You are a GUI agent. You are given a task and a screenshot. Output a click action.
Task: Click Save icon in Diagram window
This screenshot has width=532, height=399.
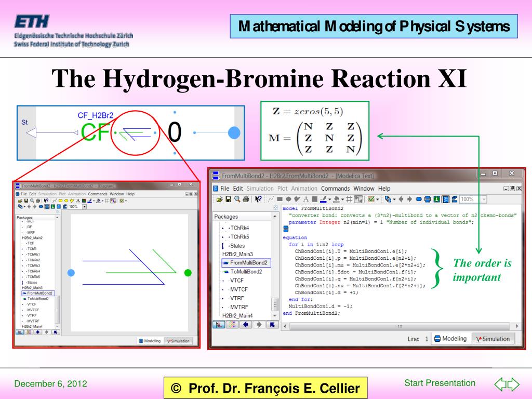tap(26, 201)
